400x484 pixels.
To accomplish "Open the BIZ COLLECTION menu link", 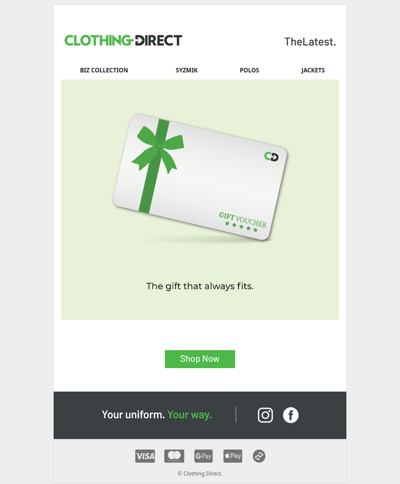I will [104, 70].
